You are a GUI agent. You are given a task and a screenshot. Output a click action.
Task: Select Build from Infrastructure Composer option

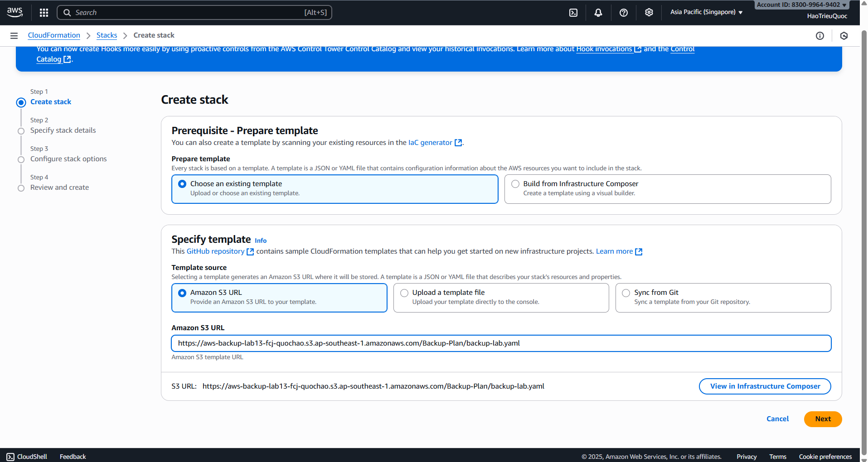(515, 184)
